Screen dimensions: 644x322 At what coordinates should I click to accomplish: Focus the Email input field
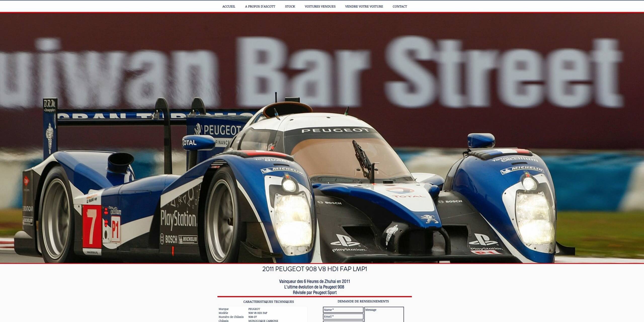343,316
